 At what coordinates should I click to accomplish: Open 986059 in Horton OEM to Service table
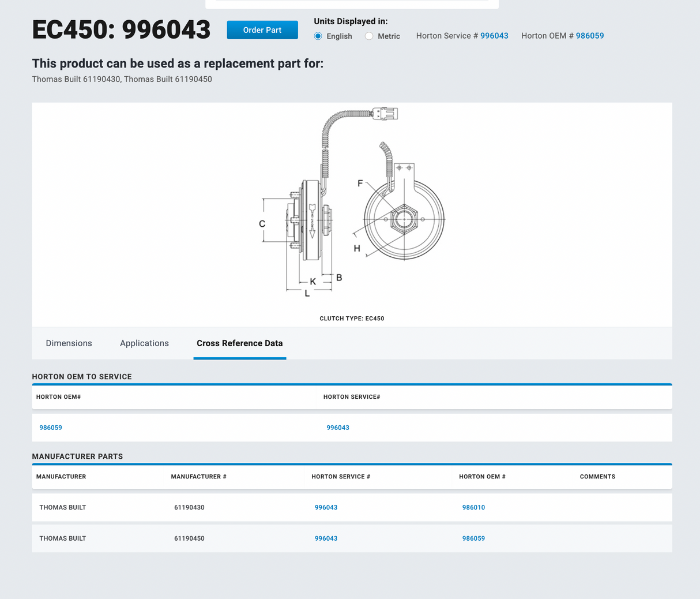(x=51, y=428)
